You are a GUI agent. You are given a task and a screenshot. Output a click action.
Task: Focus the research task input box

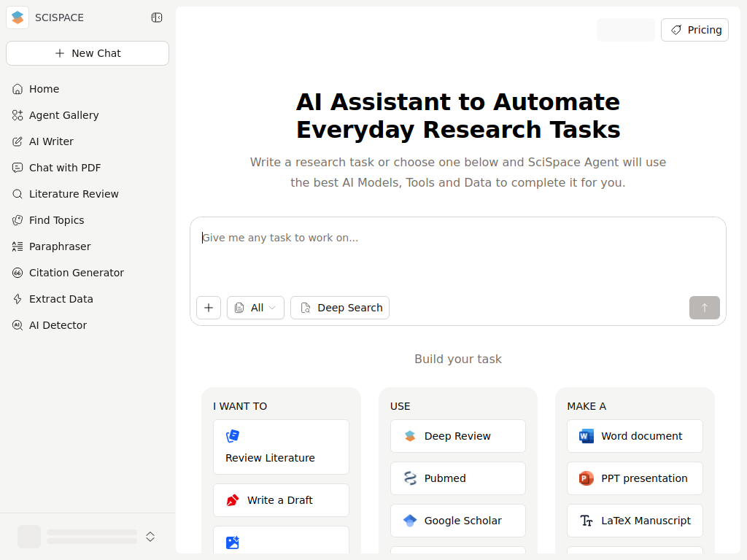[457, 255]
